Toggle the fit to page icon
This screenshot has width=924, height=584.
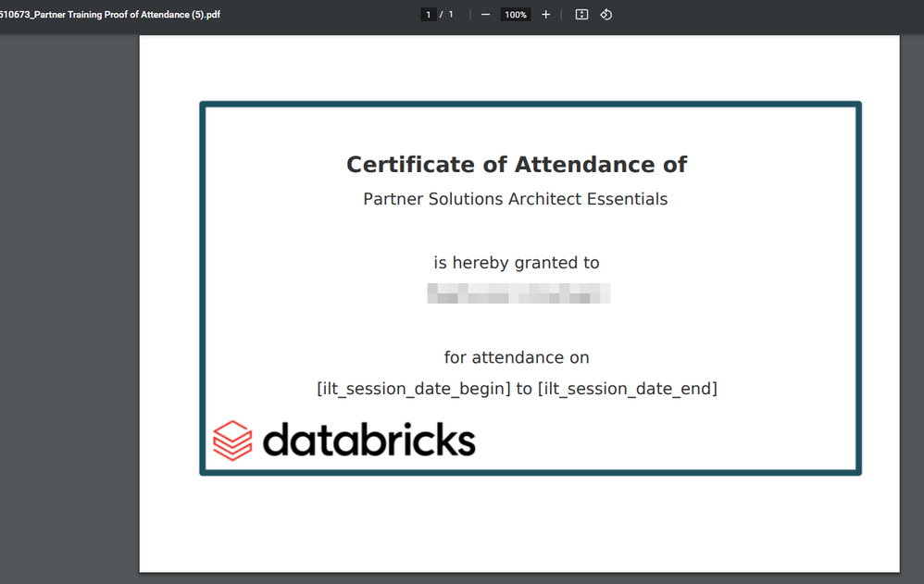coord(581,15)
